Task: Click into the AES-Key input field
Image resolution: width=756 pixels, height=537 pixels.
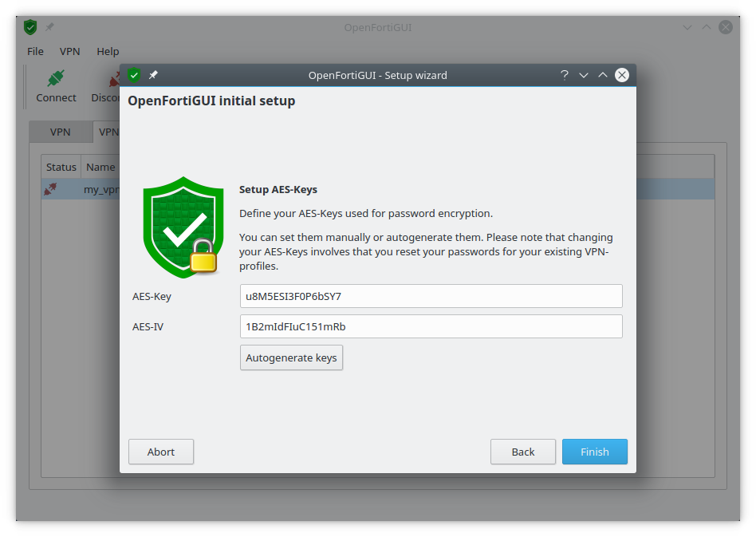Action: click(x=431, y=296)
